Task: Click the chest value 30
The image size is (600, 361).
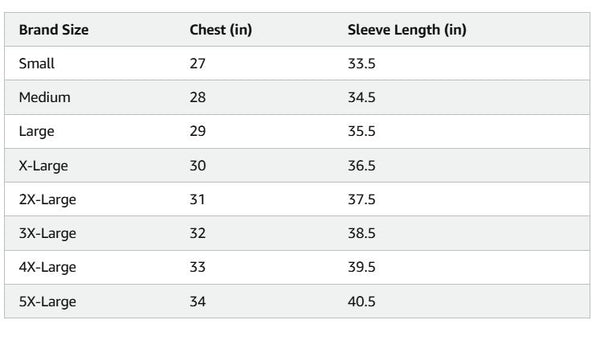Action: 198,166
